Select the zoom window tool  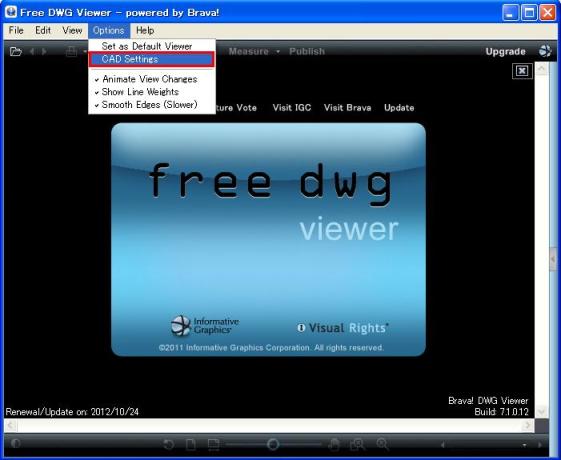coord(357,445)
